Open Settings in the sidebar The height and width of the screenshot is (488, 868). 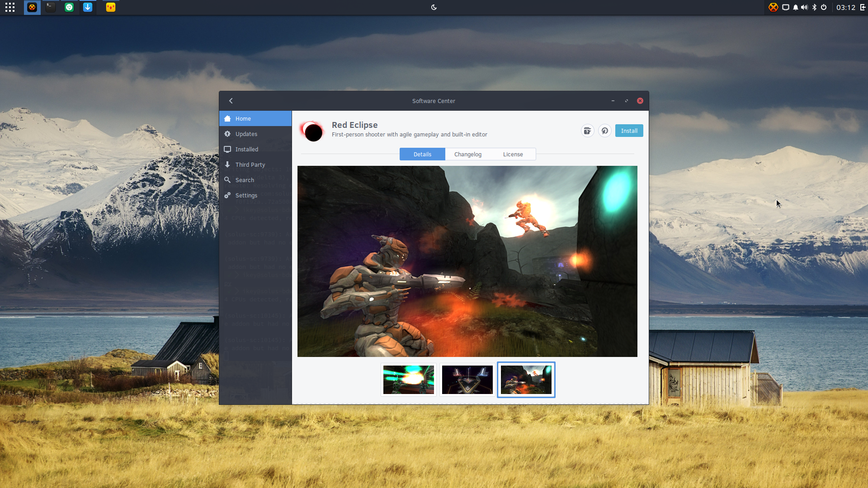pos(255,195)
